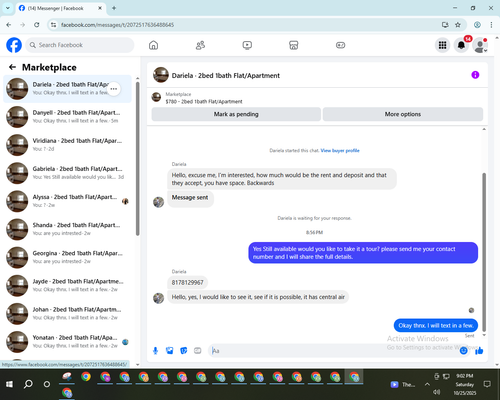Click Mark as pending button
This screenshot has height=400, width=500.
click(x=236, y=114)
